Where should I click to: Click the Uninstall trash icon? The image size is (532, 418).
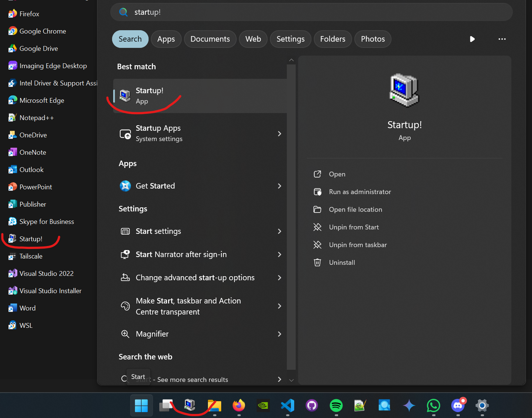pos(317,263)
